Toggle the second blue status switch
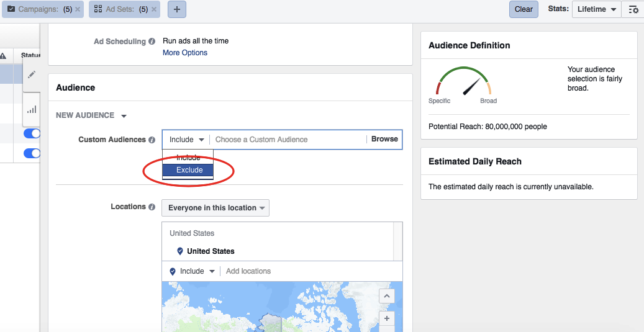 click(x=32, y=153)
